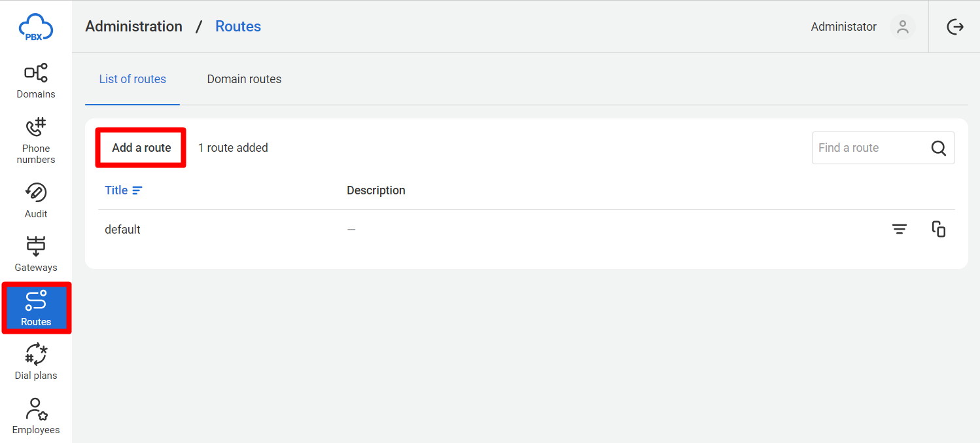Copy the default route
The height and width of the screenshot is (443, 980).
(939, 229)
